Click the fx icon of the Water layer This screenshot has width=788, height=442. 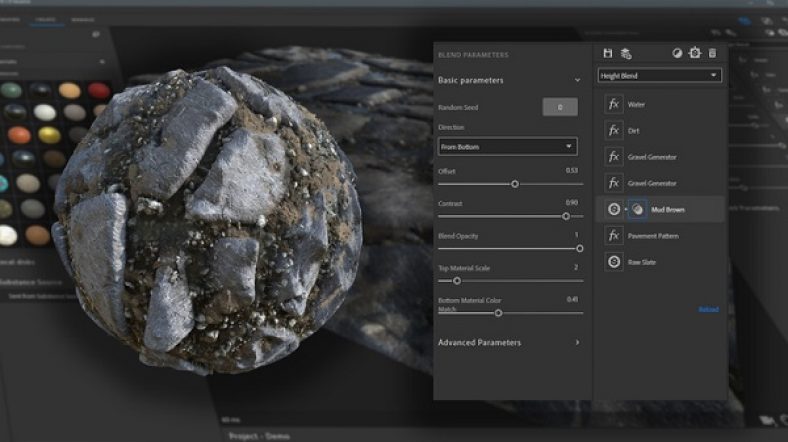(x=614, y=104)
